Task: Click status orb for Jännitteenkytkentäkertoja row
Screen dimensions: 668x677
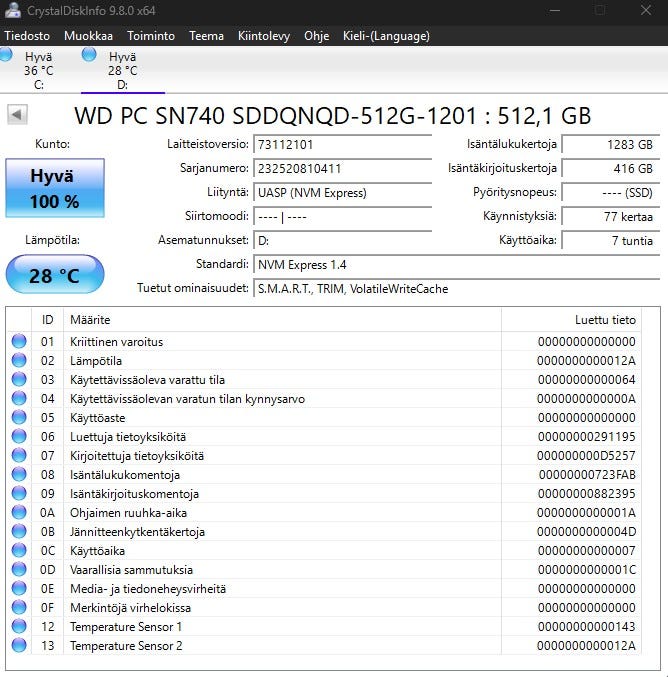Action: point(19,531)
